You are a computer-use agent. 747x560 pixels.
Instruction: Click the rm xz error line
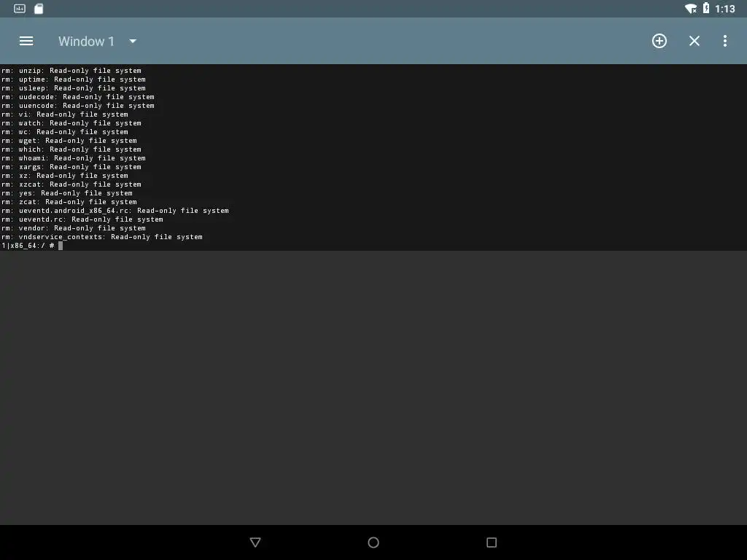pyautogui.click(x=65, y=175)
